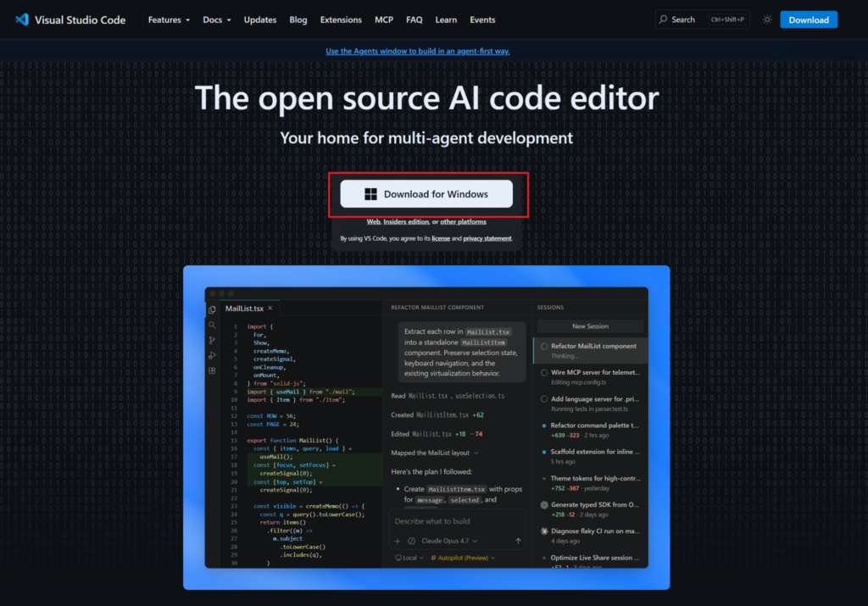Open the Insiders edition link
The width and height of the screenshot is (868, 606).
[x=406, y=222]
